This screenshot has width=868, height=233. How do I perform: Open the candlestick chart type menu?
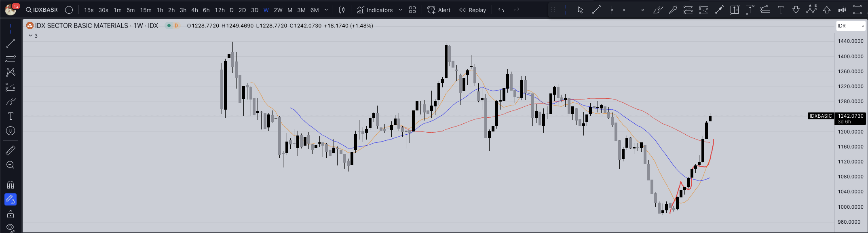click(x=342, y=10)
